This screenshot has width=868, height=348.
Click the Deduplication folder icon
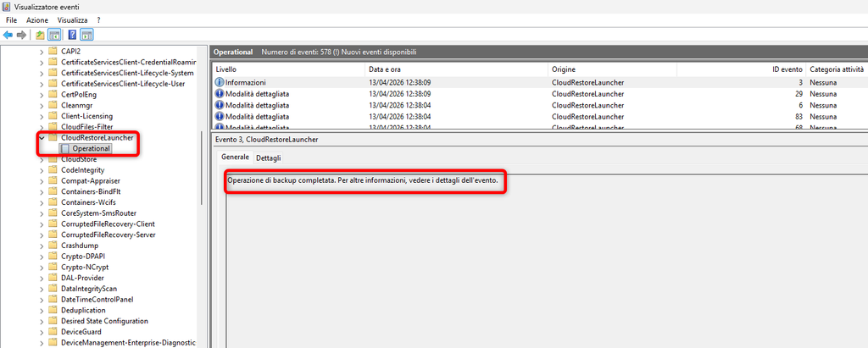(x=53, y=311)
